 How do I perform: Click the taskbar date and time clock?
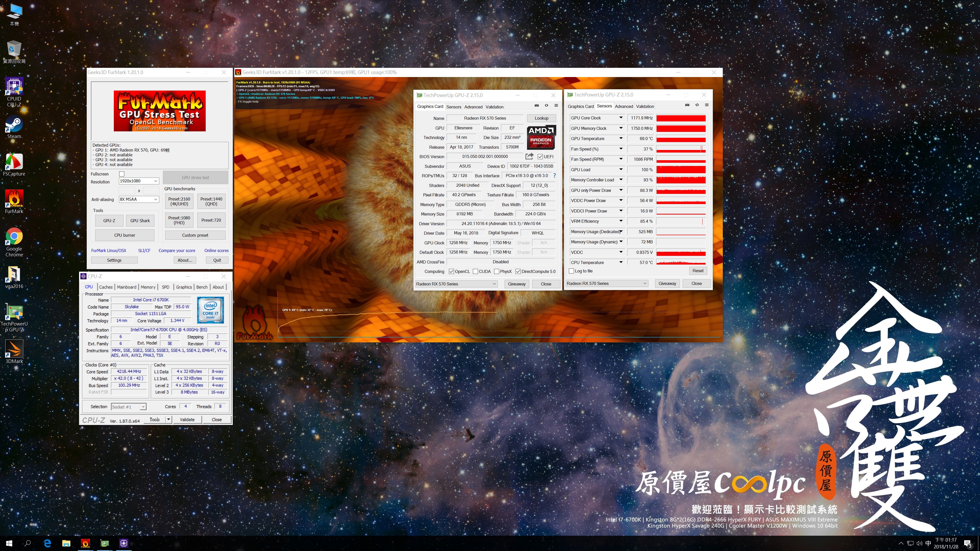coord(946,543)
